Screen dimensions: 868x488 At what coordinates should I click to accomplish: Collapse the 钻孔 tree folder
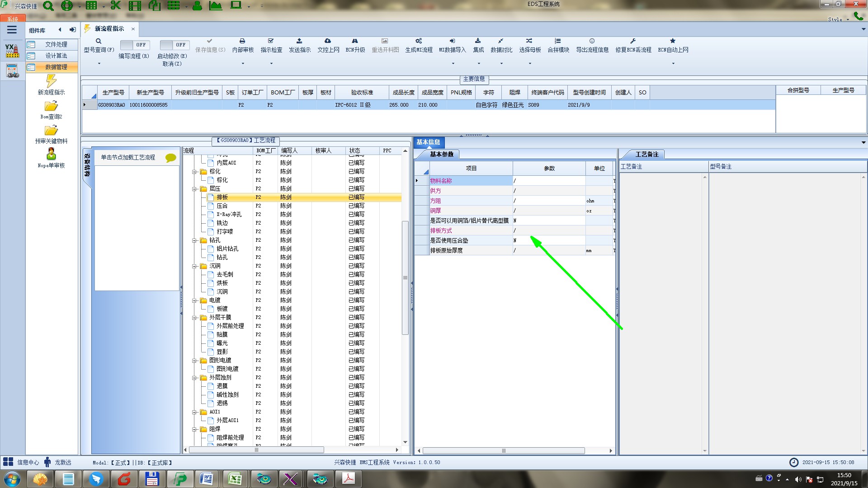(x=194, y=240)
